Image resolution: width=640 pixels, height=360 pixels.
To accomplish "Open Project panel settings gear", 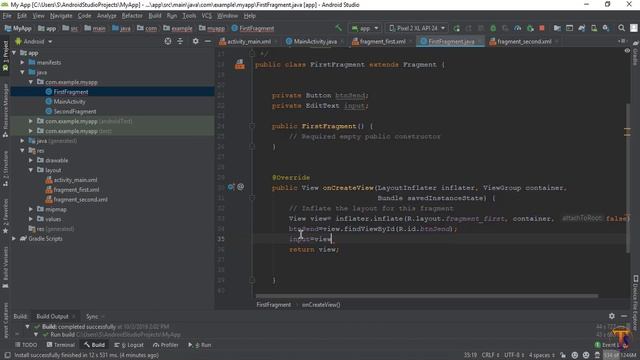I will tap(196, 41).
